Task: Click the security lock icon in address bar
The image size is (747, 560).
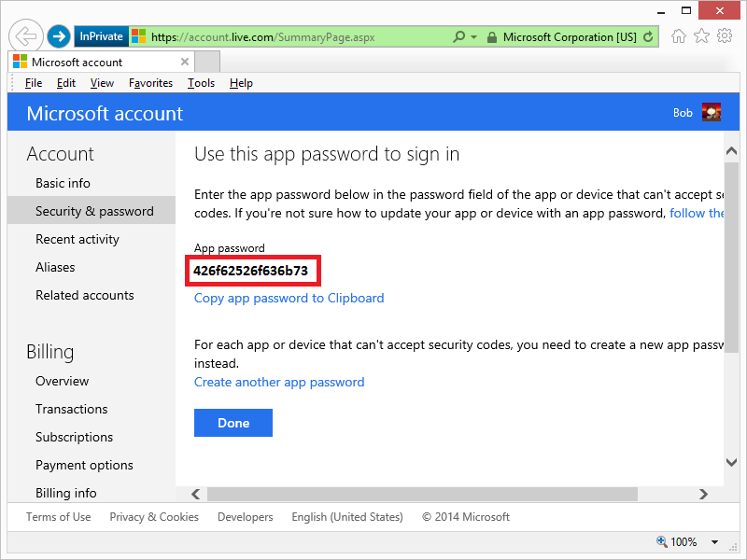Action: (492, 37)
